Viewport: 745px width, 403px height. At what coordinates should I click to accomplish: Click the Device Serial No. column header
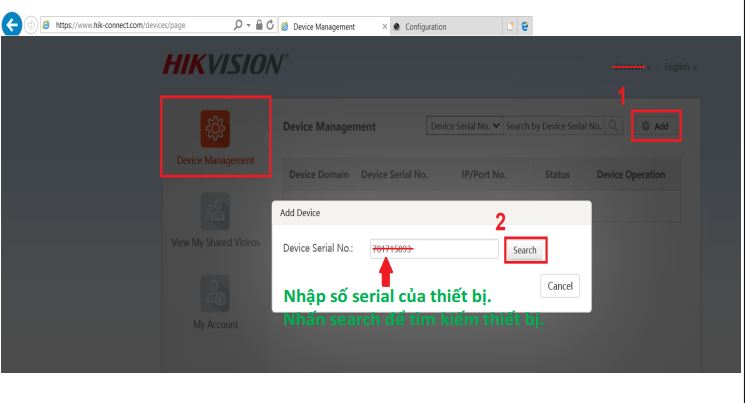394,174
